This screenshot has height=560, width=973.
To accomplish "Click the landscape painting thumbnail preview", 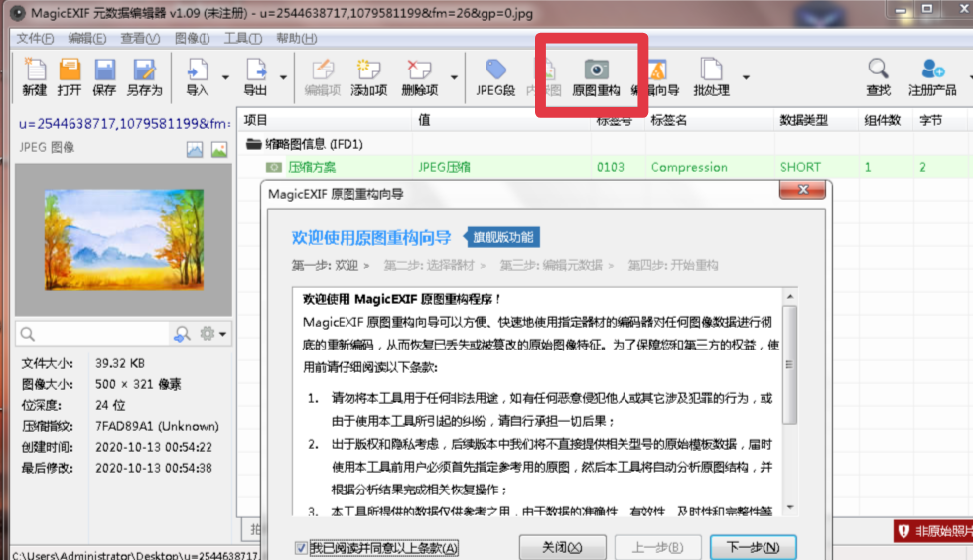I will pos(123,239).
